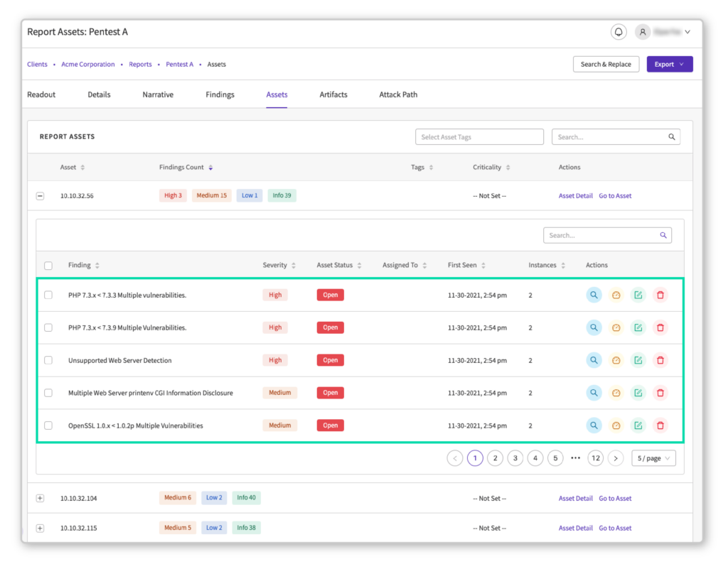
Task: Switch to the Details tab
Action: tap(99, 94)
